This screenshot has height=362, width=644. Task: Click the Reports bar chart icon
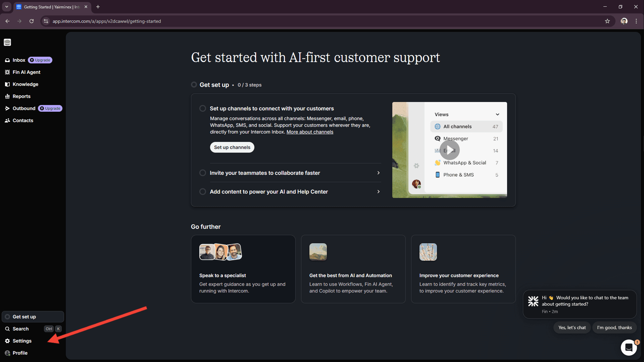[x=7, y=96]
